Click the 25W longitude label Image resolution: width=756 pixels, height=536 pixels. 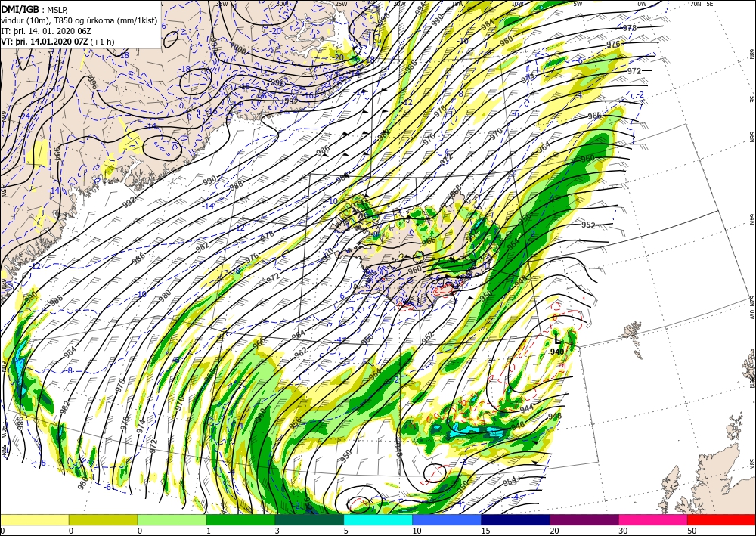point(341,3)
